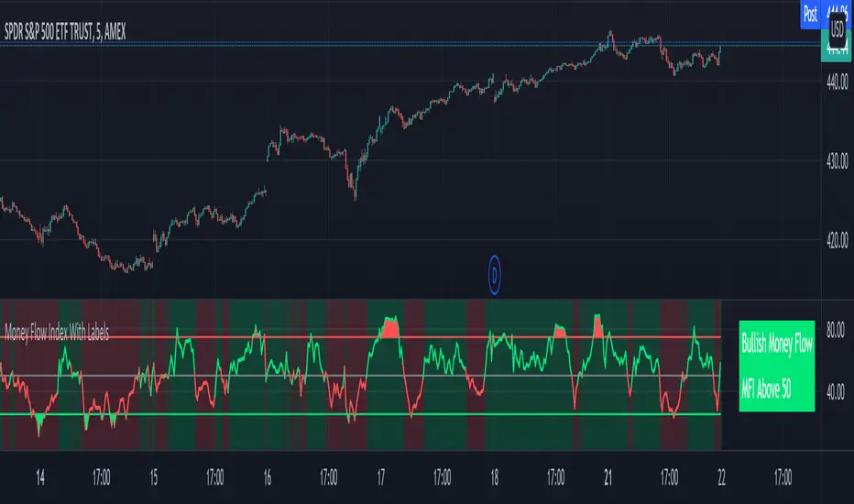Click the blue Post market price label
The image size is (854, 504).
pyautogui.click(x=810, y=14)
